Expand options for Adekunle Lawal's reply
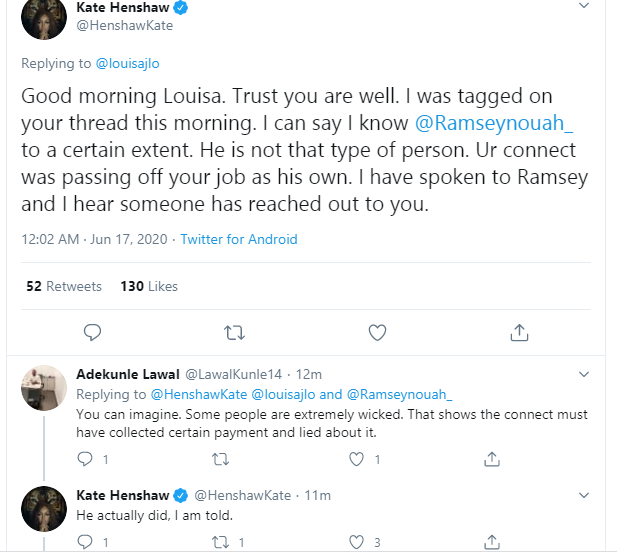This screenshot has width=617, height=554. coord(584,375)
